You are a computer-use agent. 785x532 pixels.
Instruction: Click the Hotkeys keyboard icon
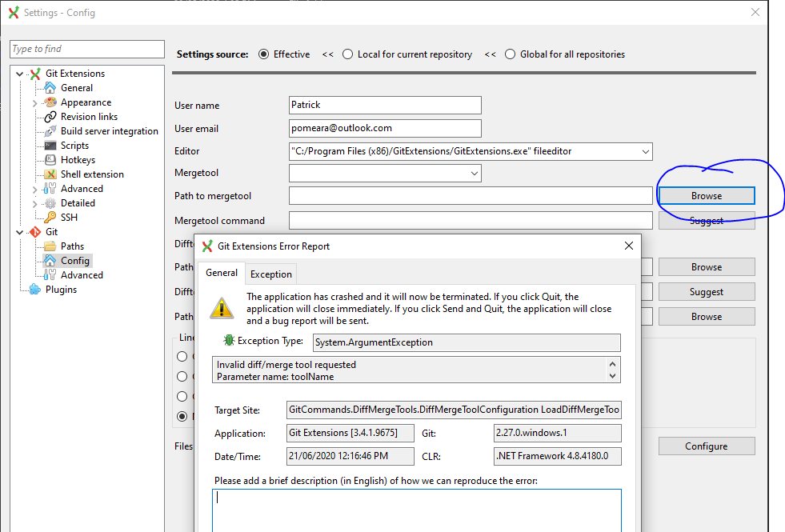48,159
